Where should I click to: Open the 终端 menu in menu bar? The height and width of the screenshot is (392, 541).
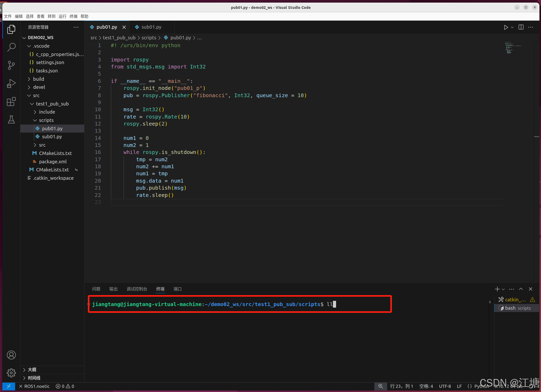pyautogui.click(x=74, y=16)
